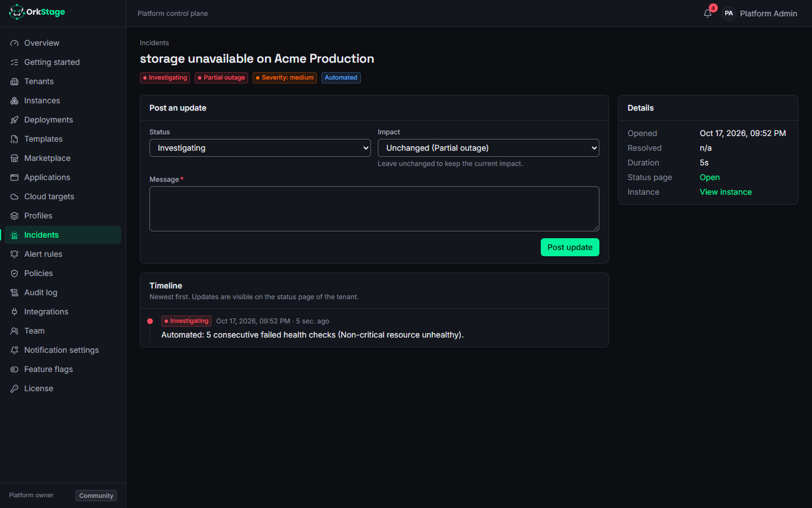Viewport: 812px width, 508px height.
Task: Click the Incidents siren icon
Action: pos(15,235)
